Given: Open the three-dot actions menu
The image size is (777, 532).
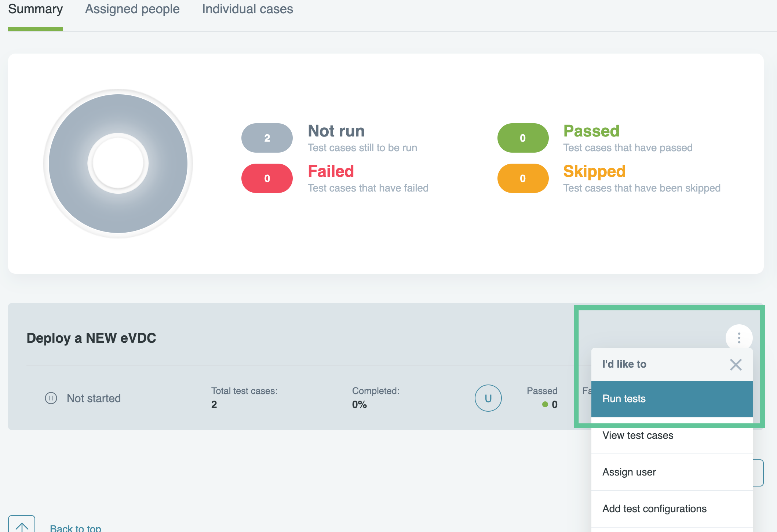Looking at the screenshot, I should (739, 338).
